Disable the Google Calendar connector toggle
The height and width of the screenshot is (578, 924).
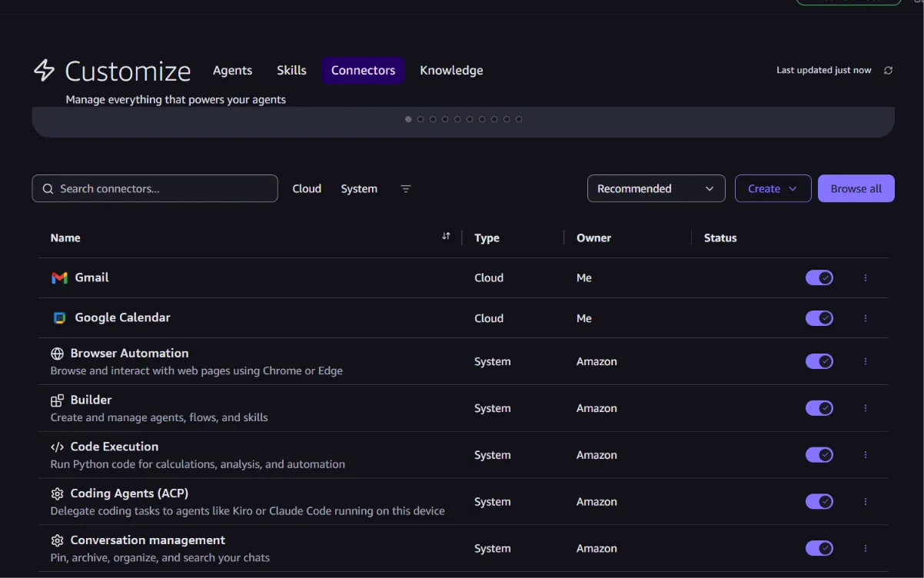click(819, 317)
